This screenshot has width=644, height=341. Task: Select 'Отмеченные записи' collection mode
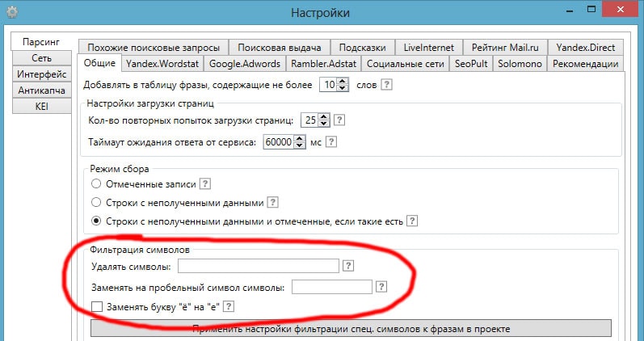coord(96,183)
